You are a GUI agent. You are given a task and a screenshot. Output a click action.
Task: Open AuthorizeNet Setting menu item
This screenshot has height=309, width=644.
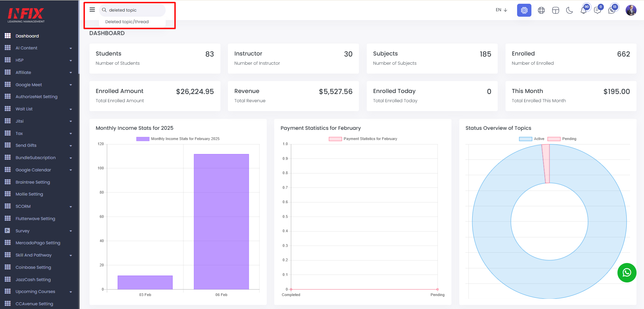pyautogui.click(x=36, y=97)
